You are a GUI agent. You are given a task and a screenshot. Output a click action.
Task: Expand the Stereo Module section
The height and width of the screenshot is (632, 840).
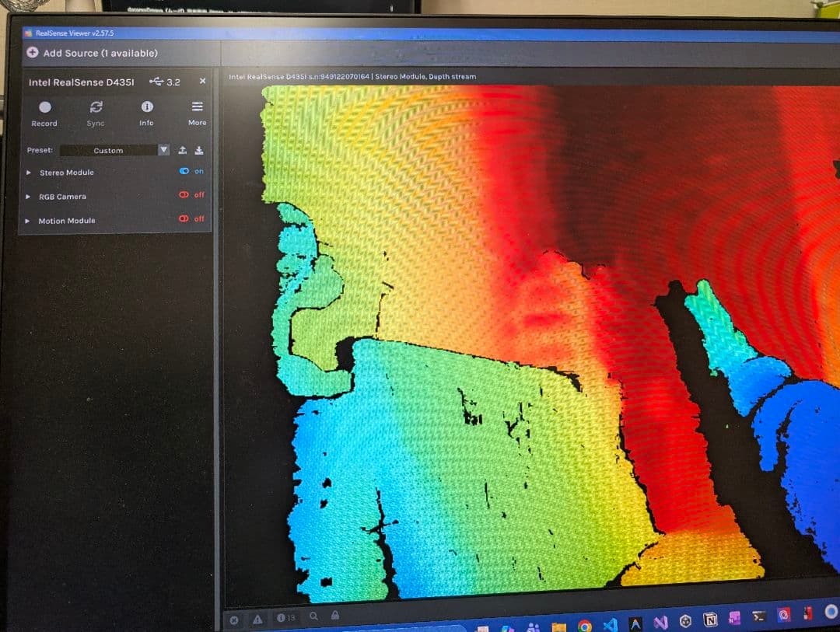(29, 173)
